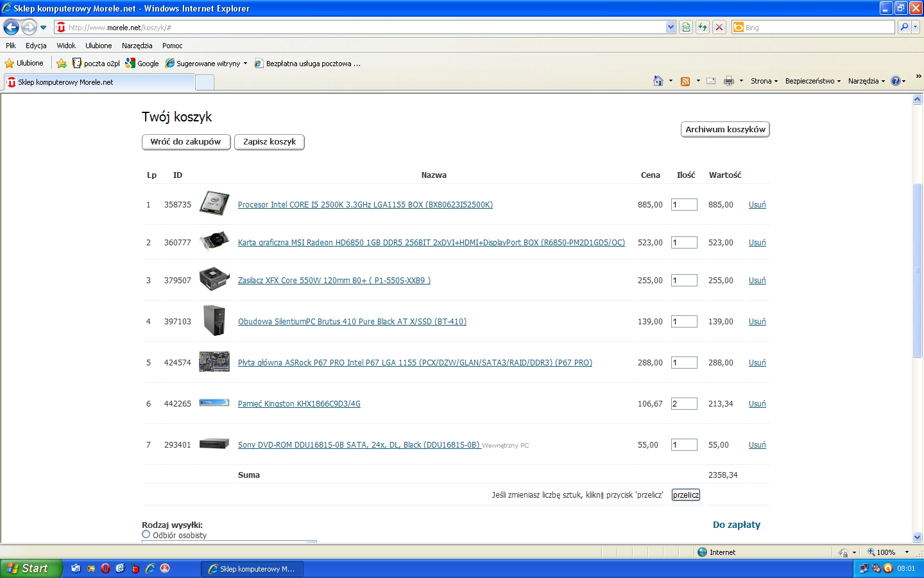Open the Procesor Intel CORE I5 2500K link
924x578 pixels.
[365, 205]
